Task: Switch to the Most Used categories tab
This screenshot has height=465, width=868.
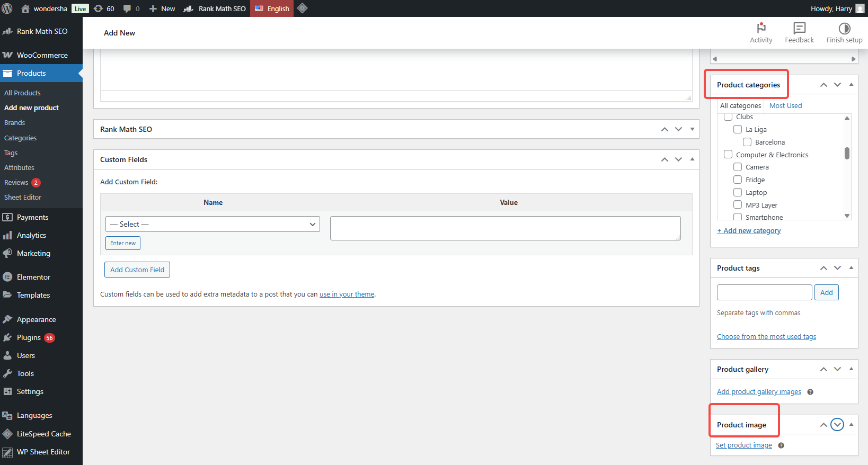Action: (785, 106)
